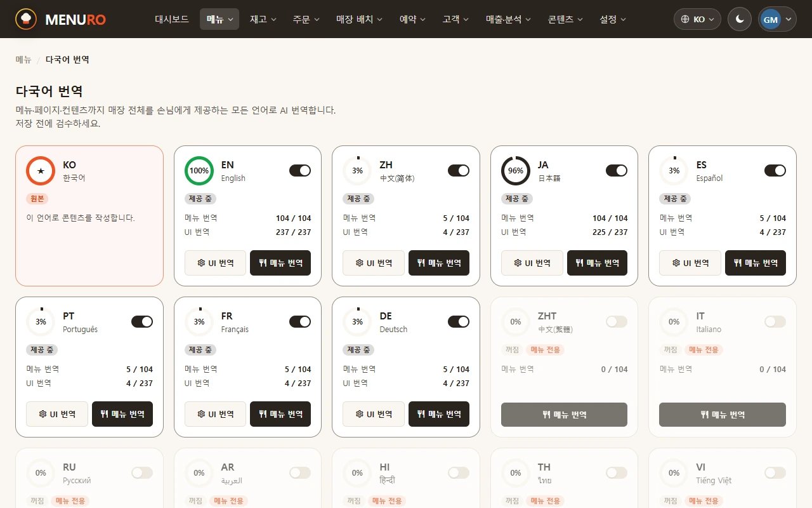Click the 0% progress ring on the TH card

point(516,473)
